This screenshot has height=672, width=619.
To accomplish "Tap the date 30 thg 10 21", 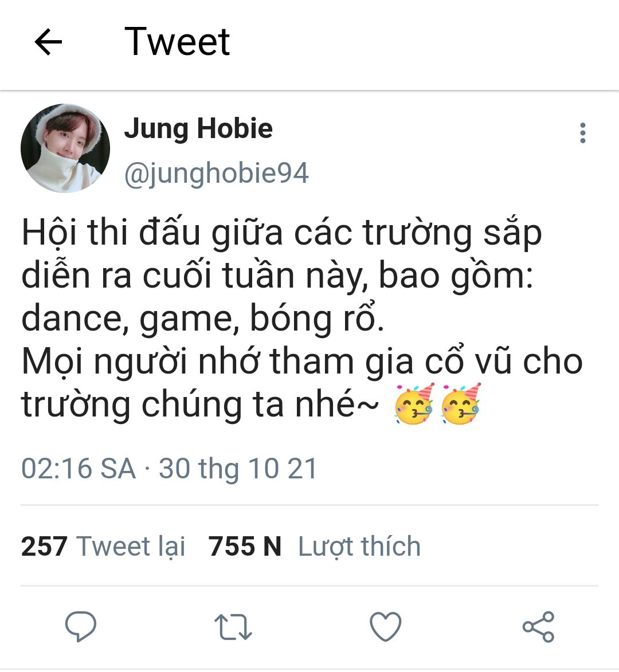I will pos(238,469).
